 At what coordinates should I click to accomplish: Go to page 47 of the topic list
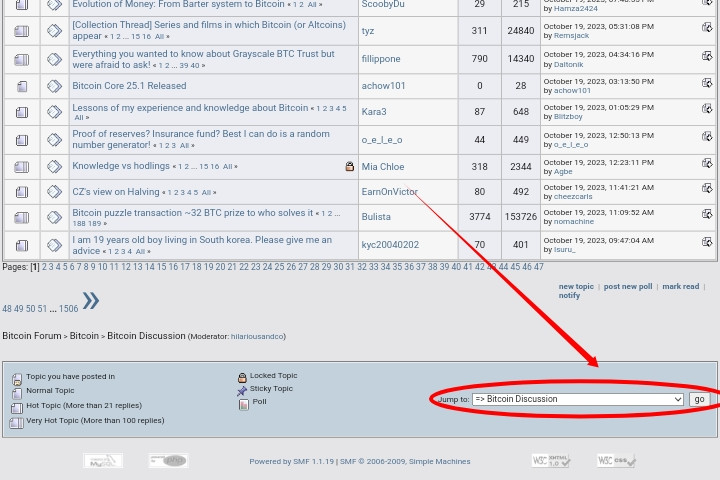tap(539, 267)
